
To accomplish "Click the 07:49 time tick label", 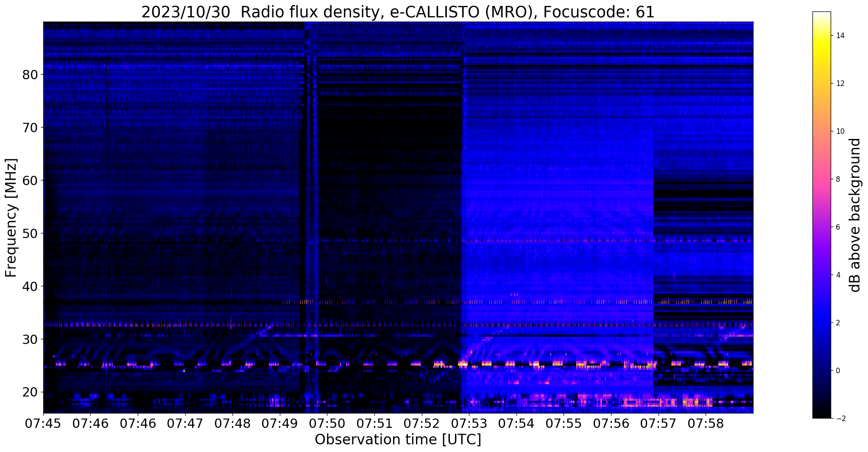I will click(x=280, y=424).
